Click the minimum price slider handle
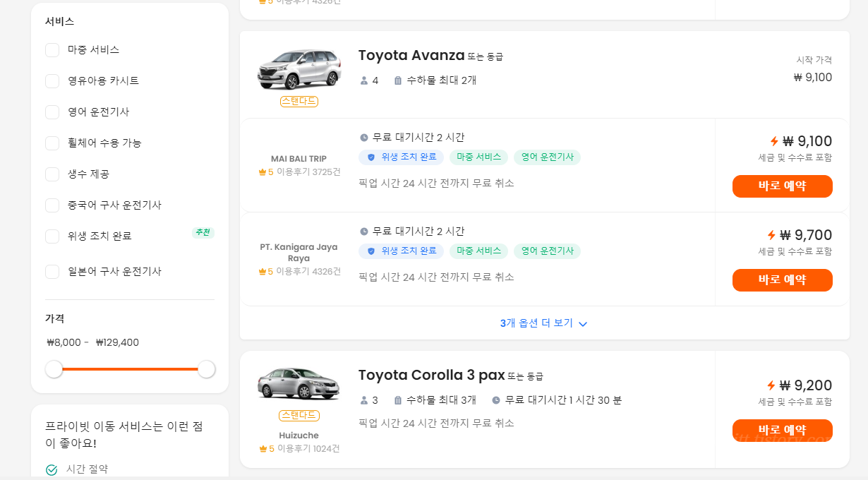The height and width of the screenshot is (480, 868). point(54,369)
